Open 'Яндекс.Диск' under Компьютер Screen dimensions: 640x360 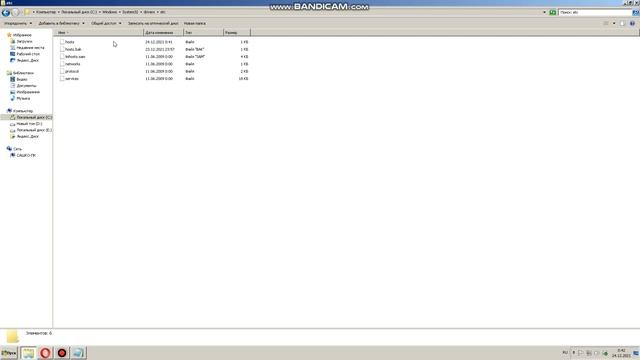[x=27, y=136]
